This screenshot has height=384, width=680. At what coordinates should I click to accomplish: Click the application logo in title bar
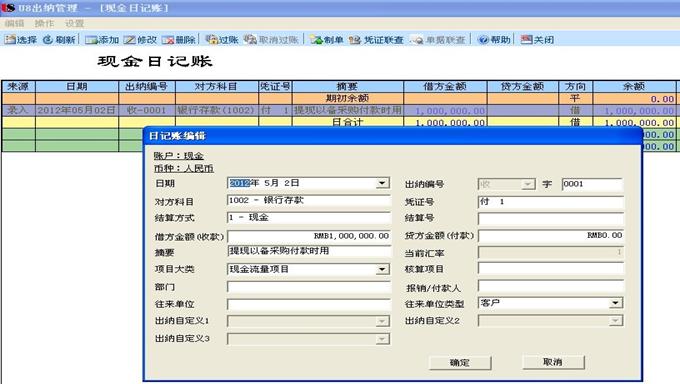[x=7, y=8]
